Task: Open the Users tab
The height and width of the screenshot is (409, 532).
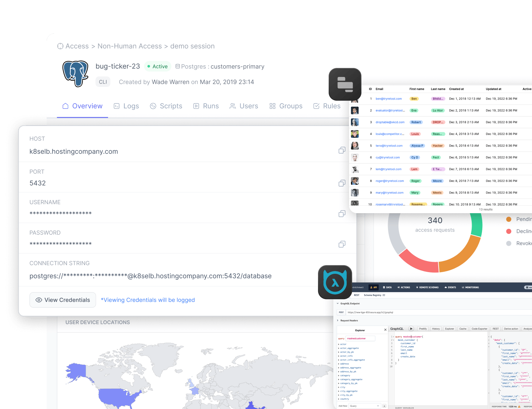Action: [244, 106]
